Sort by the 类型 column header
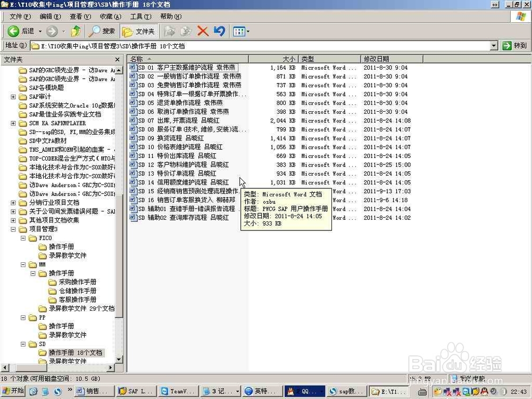This screenshot has height=399, width=532. 330,59
